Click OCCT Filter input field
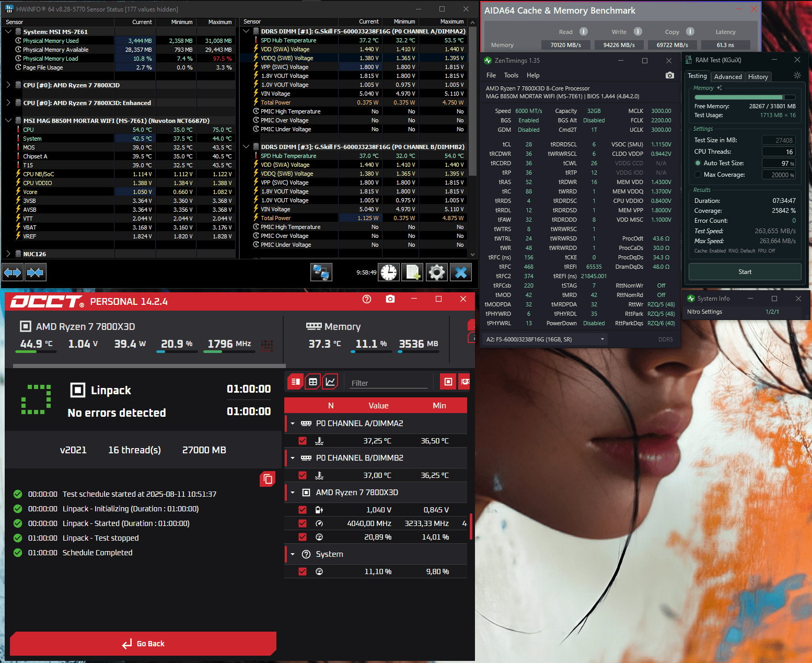Screen dimensions: 812x663 (x=389, y=383)
